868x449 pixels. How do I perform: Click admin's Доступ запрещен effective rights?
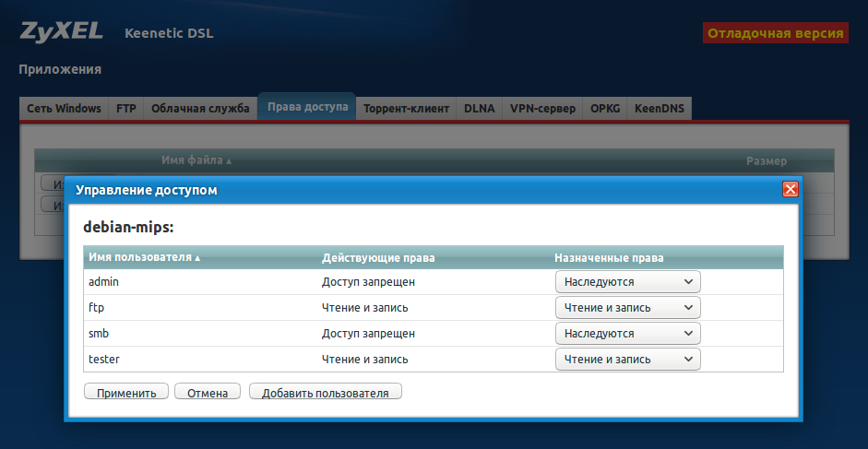click(x=368, y=282)
